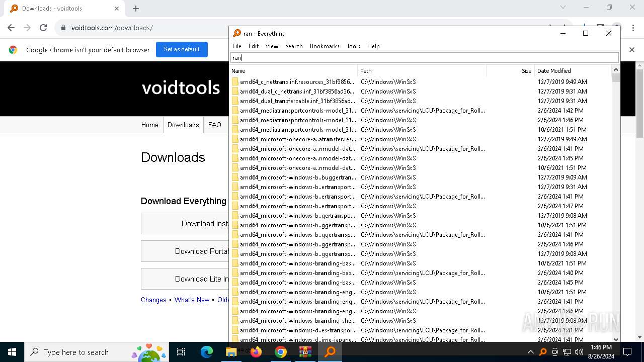Image resolution: width=644 pixels, height=362 pixels.
Task: Click the Everything search box containing 'ran'
Action: [424, 58]
